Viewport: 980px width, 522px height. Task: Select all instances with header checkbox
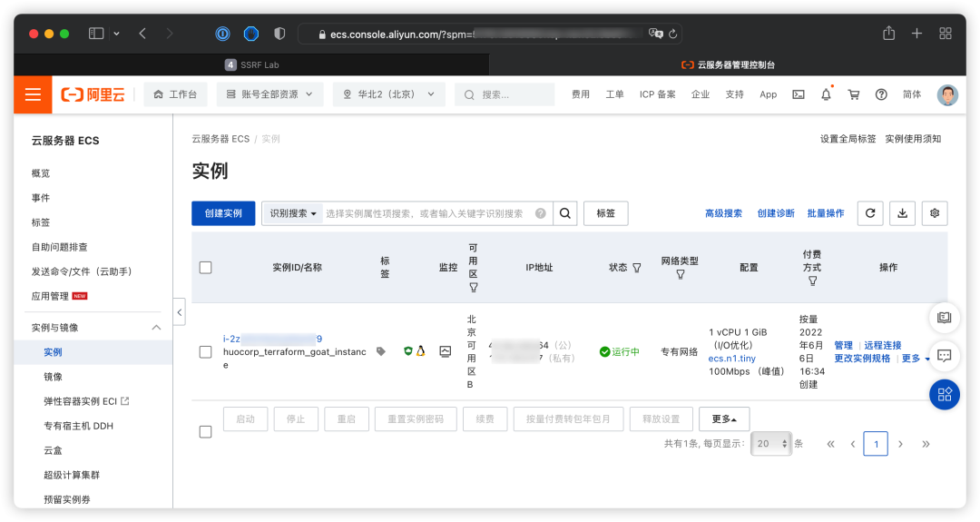pyautogui.click(x=205, y=268)
